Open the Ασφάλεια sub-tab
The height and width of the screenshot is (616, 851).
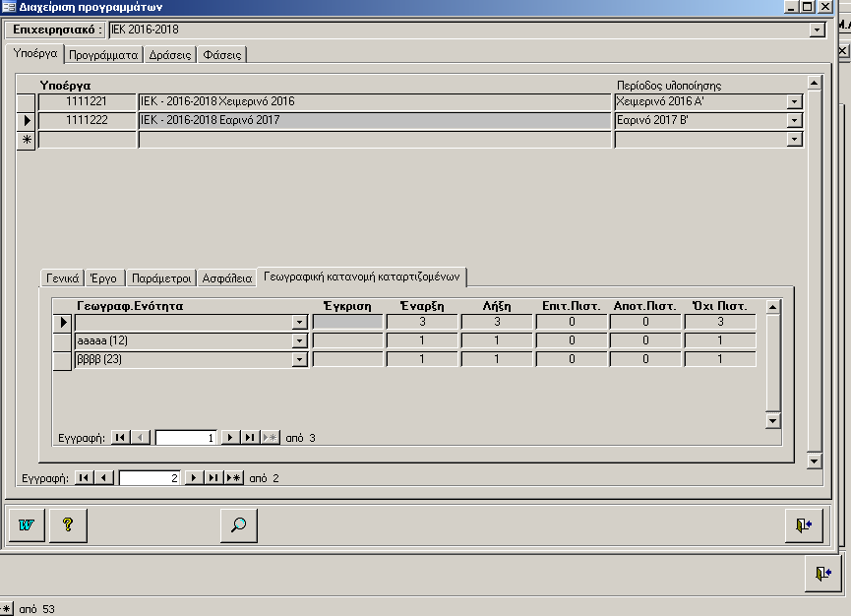pyautogui.click(x=226, y=278)
